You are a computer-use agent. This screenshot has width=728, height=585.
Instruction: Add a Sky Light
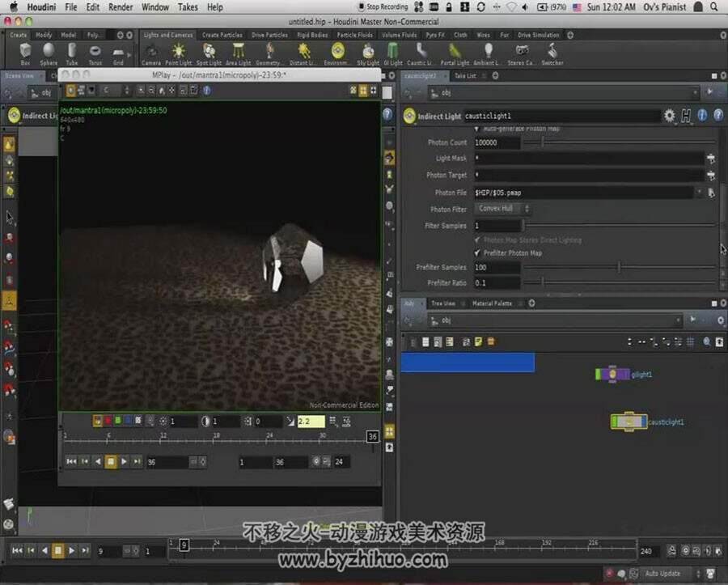[368, 54]
